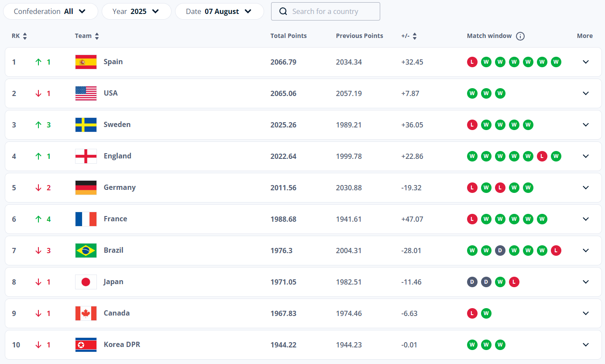Open the Year 2025 dropdown
The width and height of the screenshot is (605, 364).
136,11
